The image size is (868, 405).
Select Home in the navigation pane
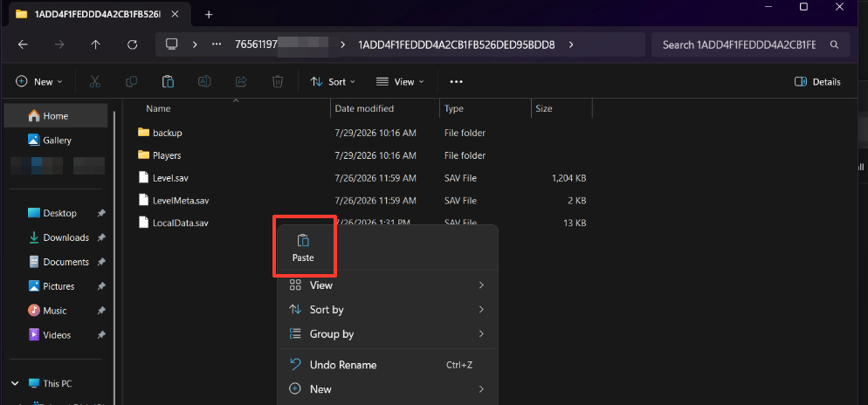click(x=56, y=115)
